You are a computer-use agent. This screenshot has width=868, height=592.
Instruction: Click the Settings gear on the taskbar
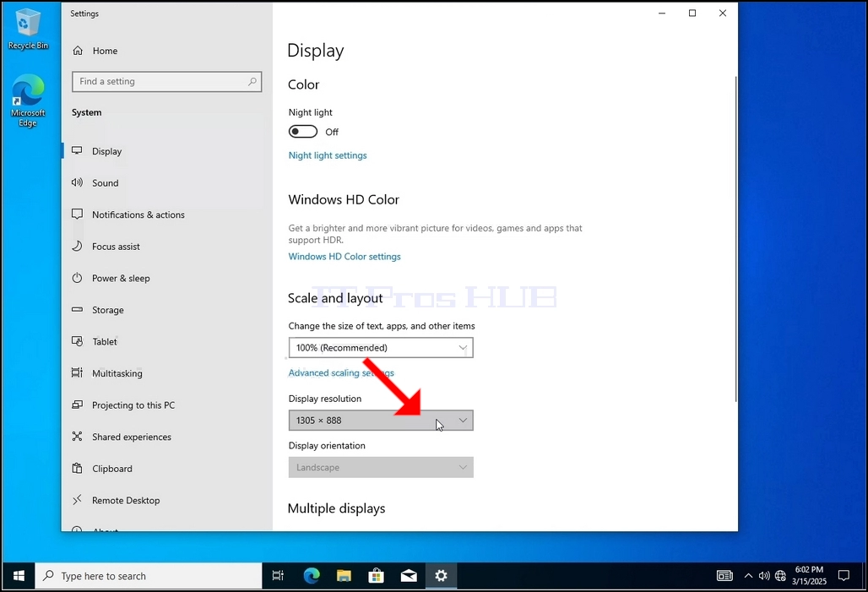click(x=442, y=576)
